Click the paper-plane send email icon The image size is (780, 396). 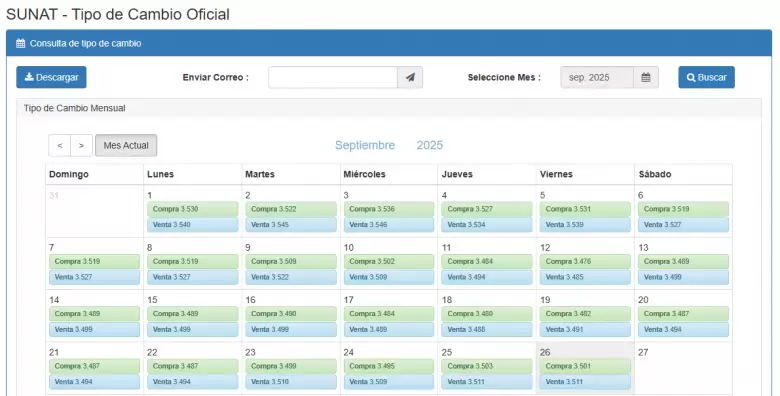pyautogui.click(x=410, y=78)
